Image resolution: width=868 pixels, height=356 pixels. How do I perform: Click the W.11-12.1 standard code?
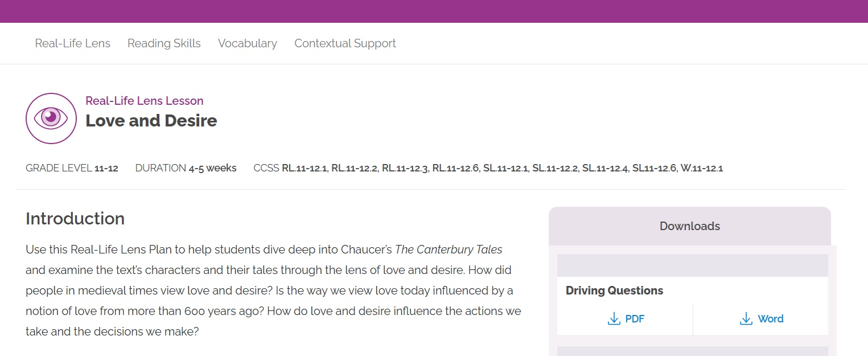click(701, 168)
